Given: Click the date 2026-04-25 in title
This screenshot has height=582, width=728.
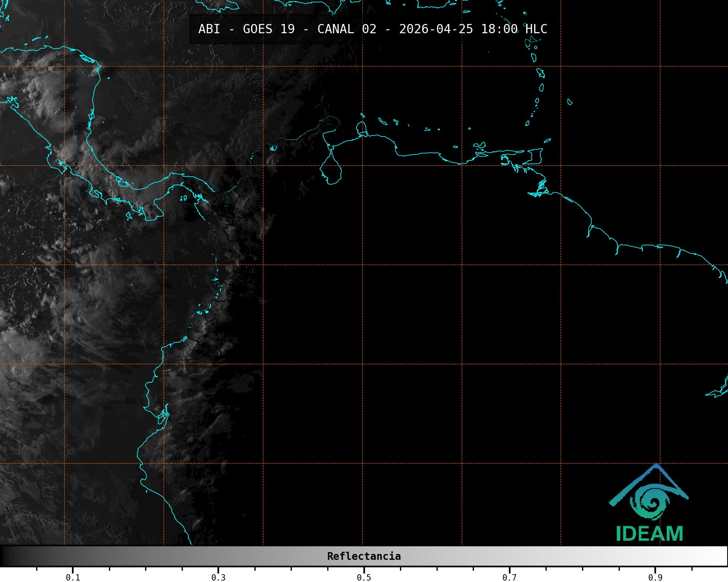Looking at the screenshot, I should point(436,29).
